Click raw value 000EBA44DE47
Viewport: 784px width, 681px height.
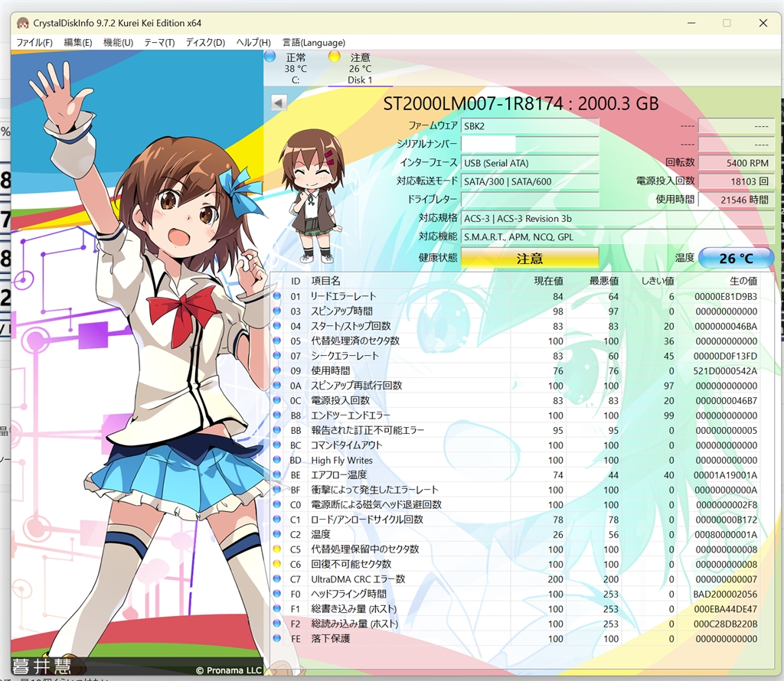tap(726, 608)
